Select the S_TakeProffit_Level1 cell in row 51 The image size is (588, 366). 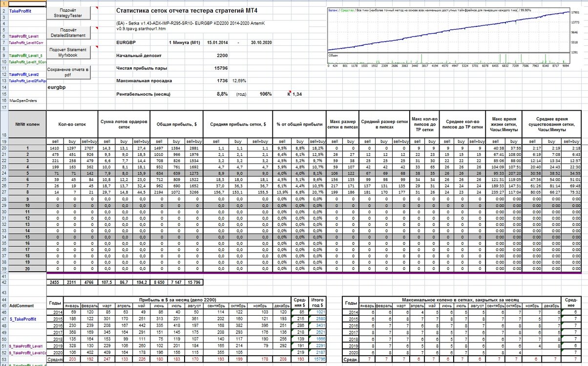pyautogui.click(x=27, y=346)
